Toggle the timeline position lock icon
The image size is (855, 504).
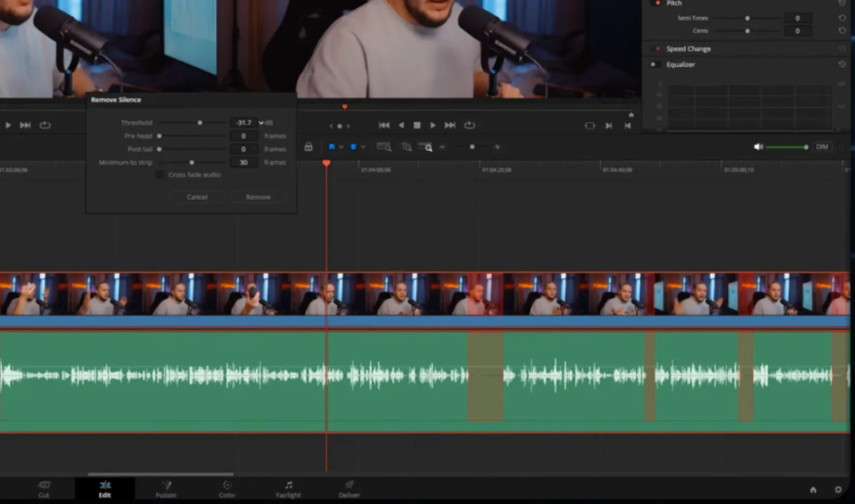click(309, 147)
